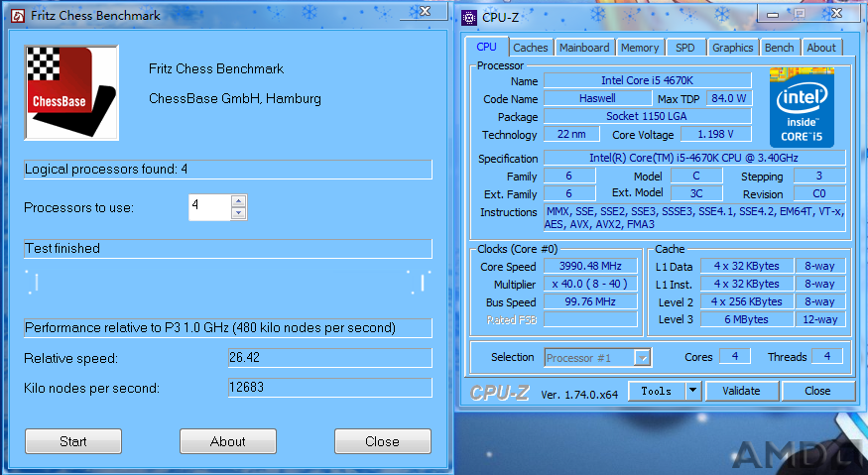The width and height of the screenshot is (868, 475).
Task: Close the CPU-Z window via title bar X
Action: 836,13
